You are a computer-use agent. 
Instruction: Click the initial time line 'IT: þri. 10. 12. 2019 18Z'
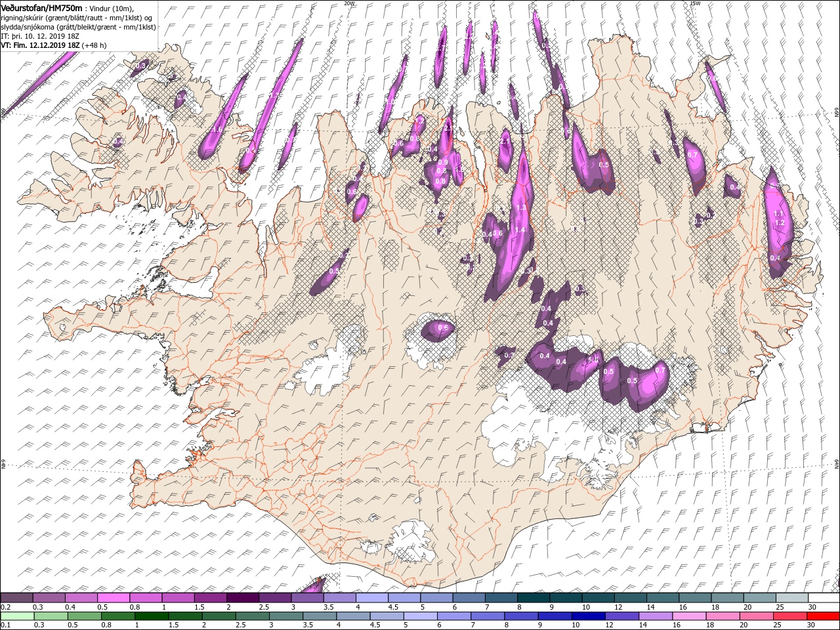[x=39, y=36]
